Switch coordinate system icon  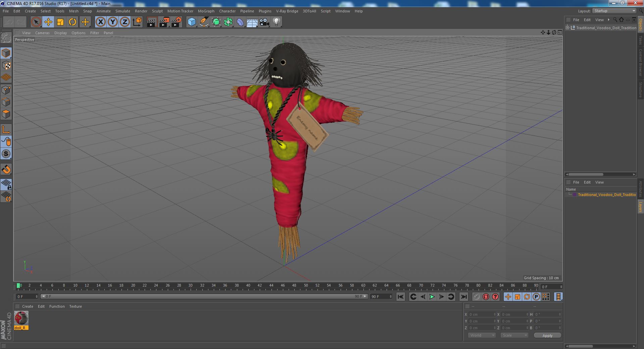point(137,22)
